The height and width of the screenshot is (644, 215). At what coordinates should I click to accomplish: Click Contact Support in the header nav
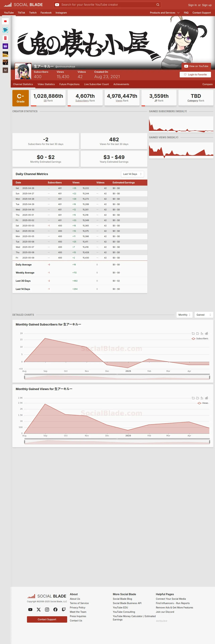click(x=201, y=13)
